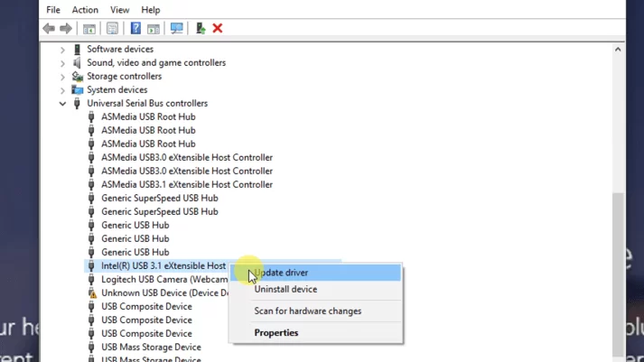Select the Unknown USB Device entry

[x=165, y=293]
